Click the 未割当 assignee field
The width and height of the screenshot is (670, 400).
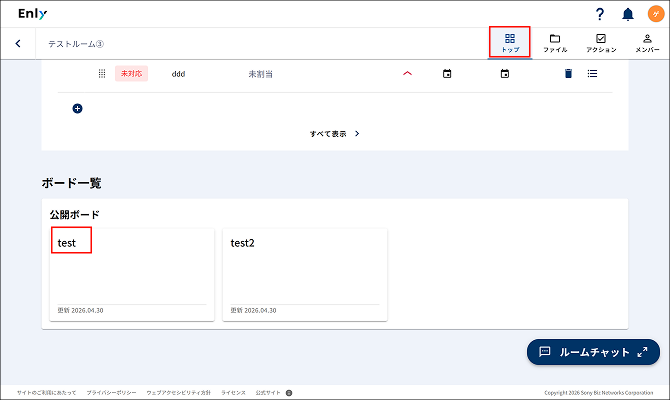point(261,74)
